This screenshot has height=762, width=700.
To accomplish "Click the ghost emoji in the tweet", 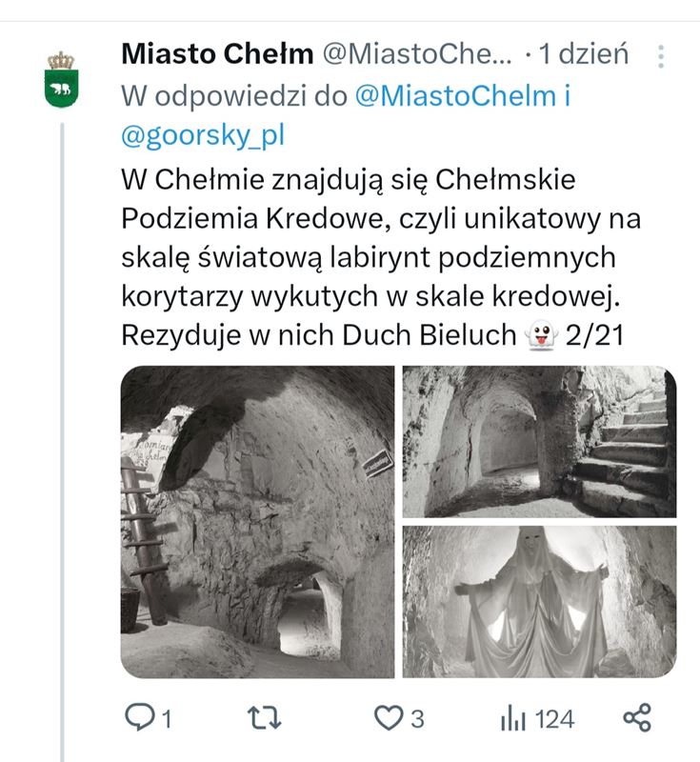I will 540,335.
